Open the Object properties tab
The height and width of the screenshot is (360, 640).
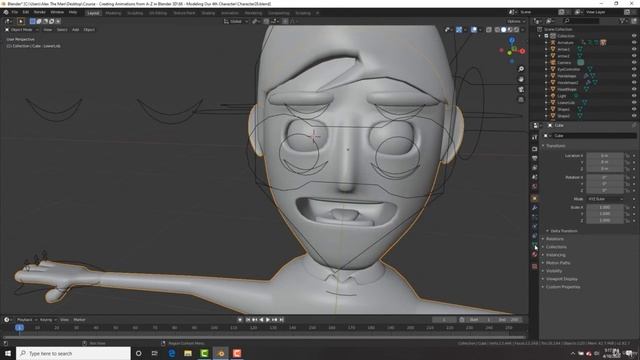pyautogui.click(x=535, y=198)
